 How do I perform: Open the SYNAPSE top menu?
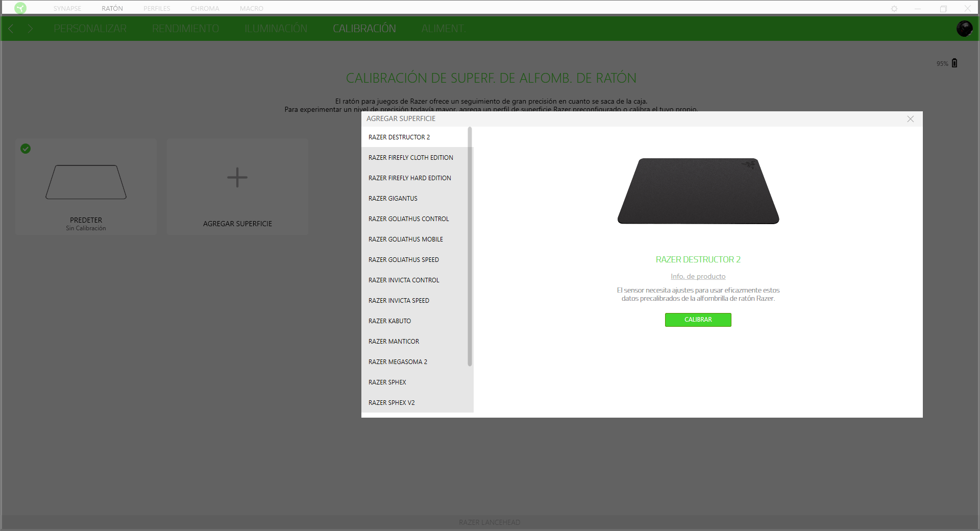(67, 9)
